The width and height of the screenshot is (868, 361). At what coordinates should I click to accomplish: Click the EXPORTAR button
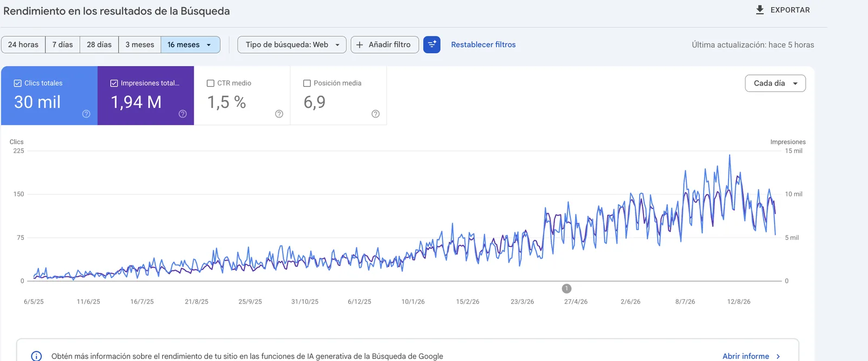click(783, 10)
